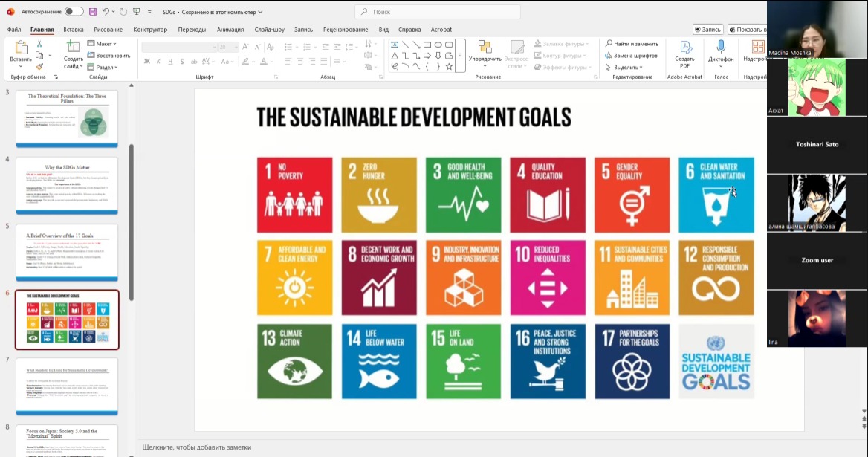Click the Вставить paste clipboard icon
The image size is (868, 457).
point(21,48)
